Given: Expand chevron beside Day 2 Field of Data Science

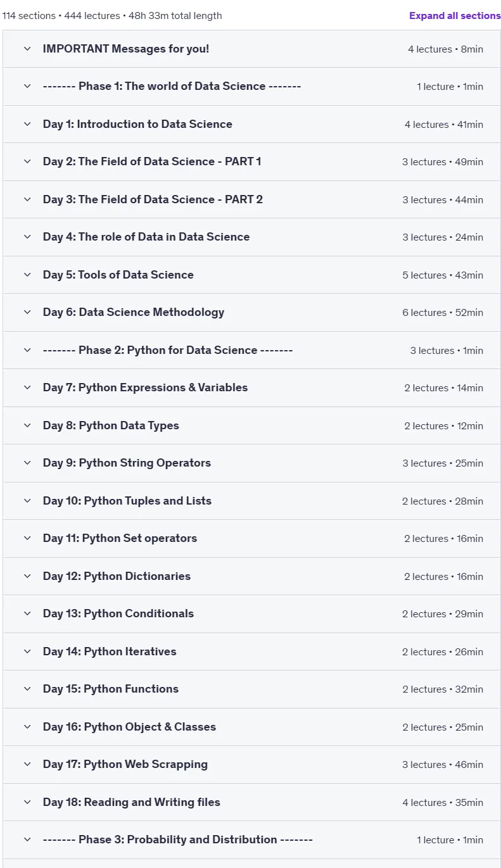Looking at the screenshot, I should point(27,161).
